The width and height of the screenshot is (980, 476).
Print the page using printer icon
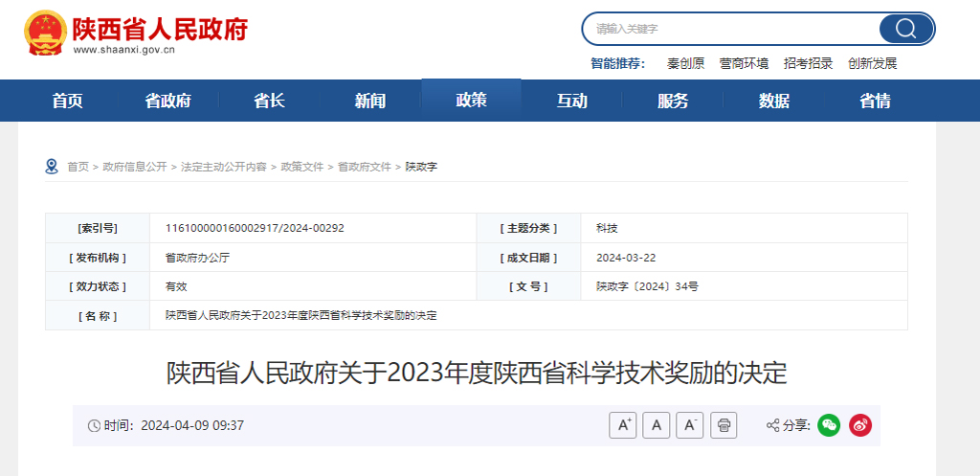(x=724, y=425)
